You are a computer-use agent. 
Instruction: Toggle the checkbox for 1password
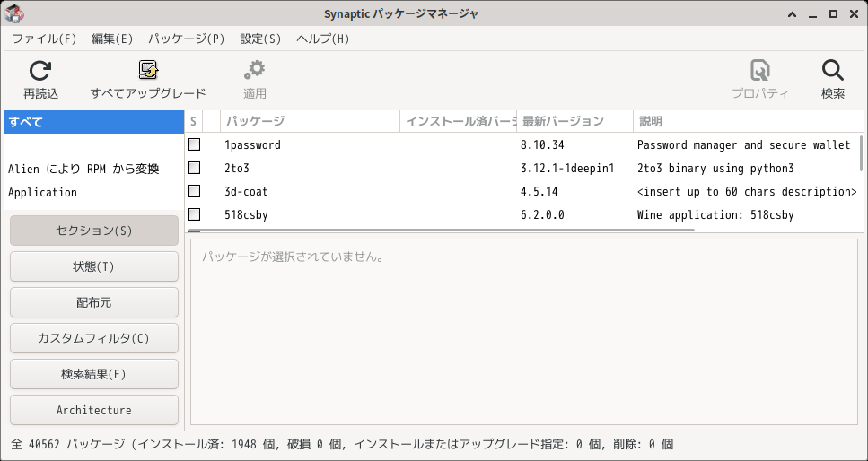click(x=194, y=144)
